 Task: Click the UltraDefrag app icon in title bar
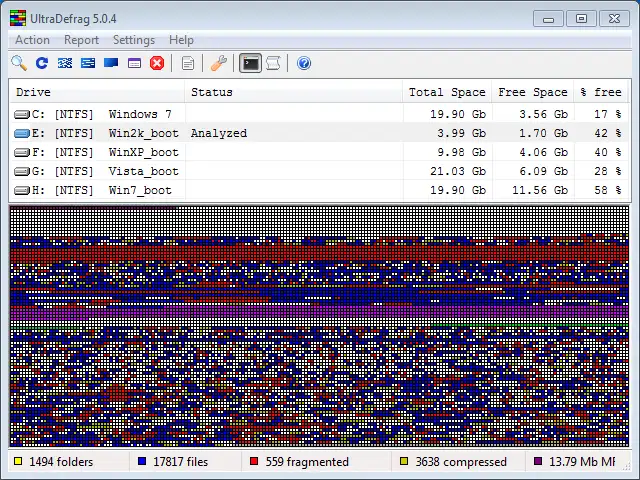tap(18, 19)
